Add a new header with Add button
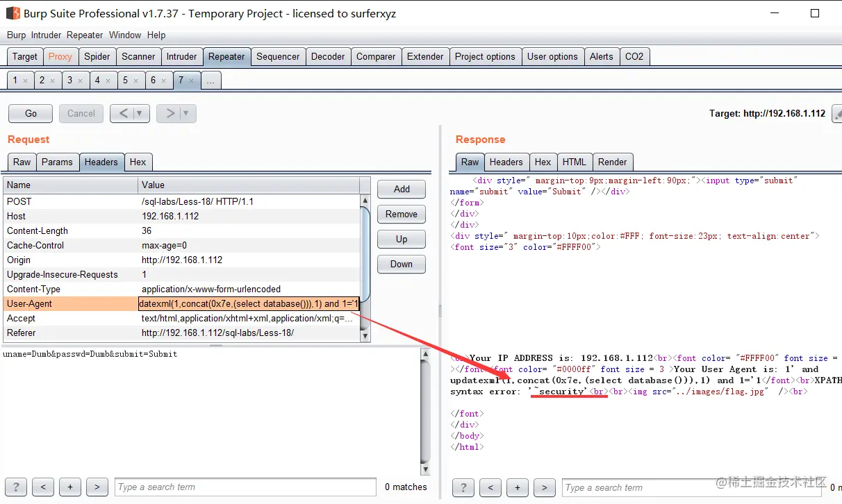The width and height of the screenshot is (842, 504). pos(402,189)
